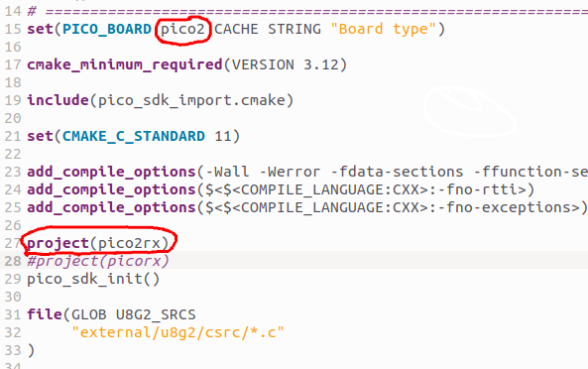Image resolution: width=588 pixels, height=369 pixels.
Task: Click the circled pico2 board value
Action: click(182, 29)
